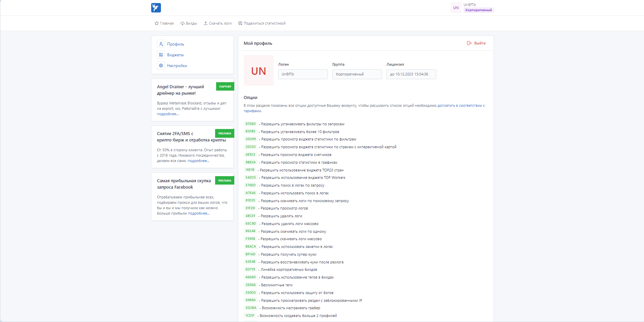
Task: Click the Логин field containing UnBfTb
Action: (x=303, y=74)
